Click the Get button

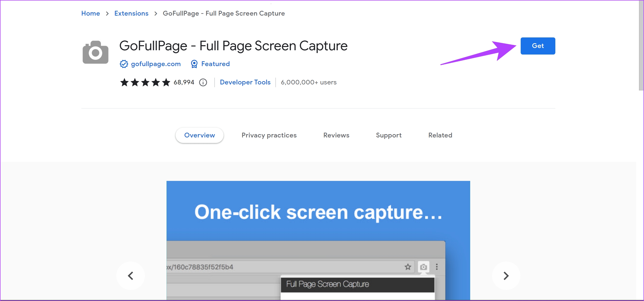tap(538, 46)
